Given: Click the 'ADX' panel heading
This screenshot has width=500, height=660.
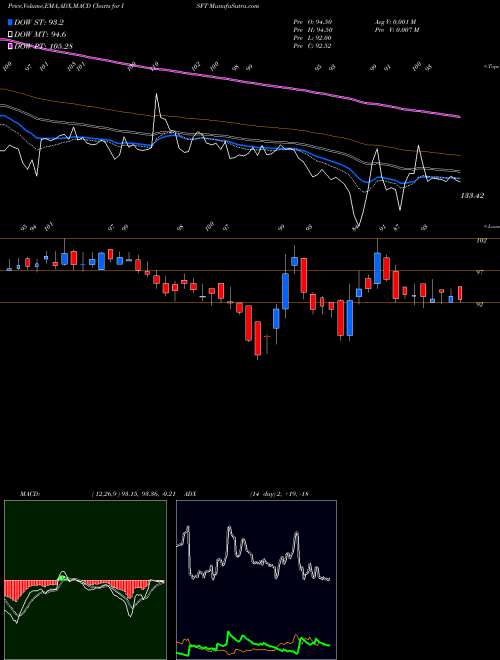Looking at the screenshot, I should [x=190, y=494].
